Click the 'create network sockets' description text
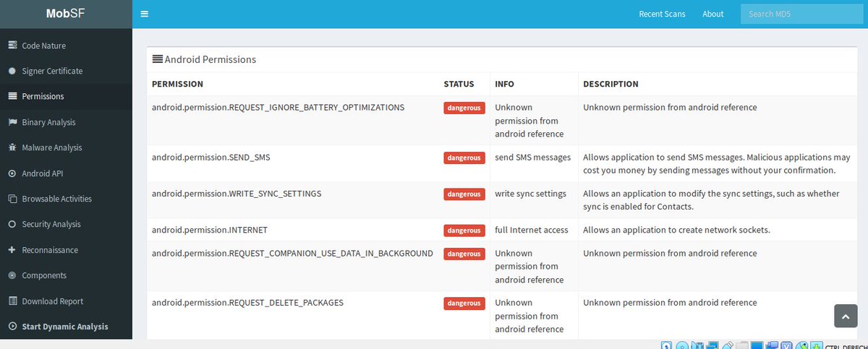 coord(676,230)
